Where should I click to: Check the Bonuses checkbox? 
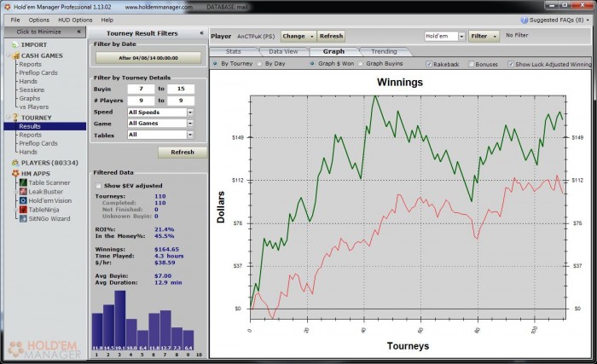471,64
